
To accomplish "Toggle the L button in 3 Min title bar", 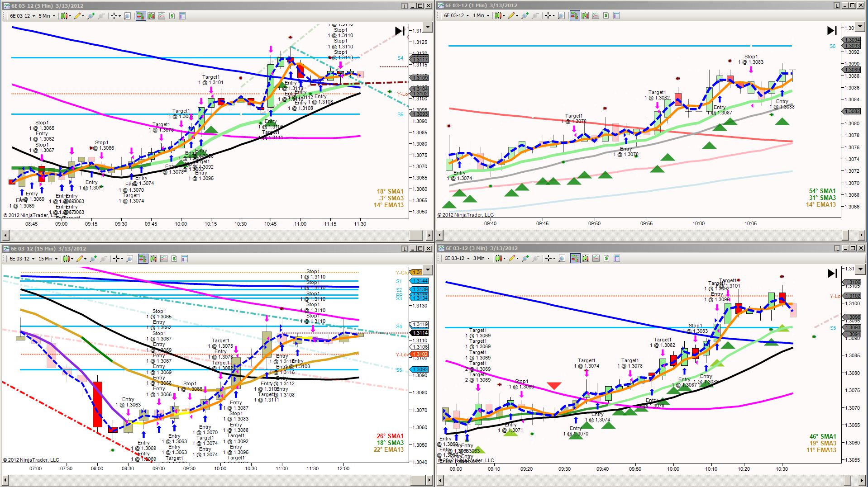I will point(837,248).
